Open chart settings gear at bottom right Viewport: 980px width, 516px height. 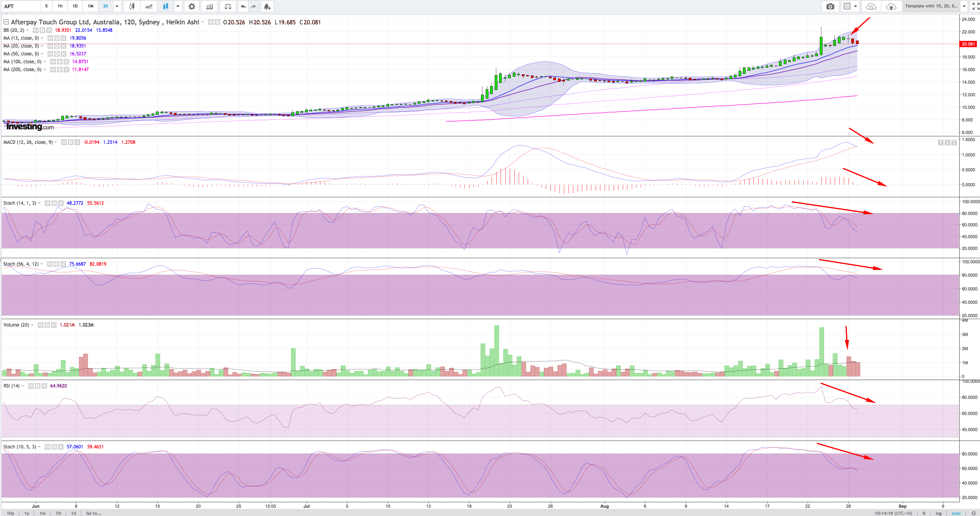pos(974,513)
